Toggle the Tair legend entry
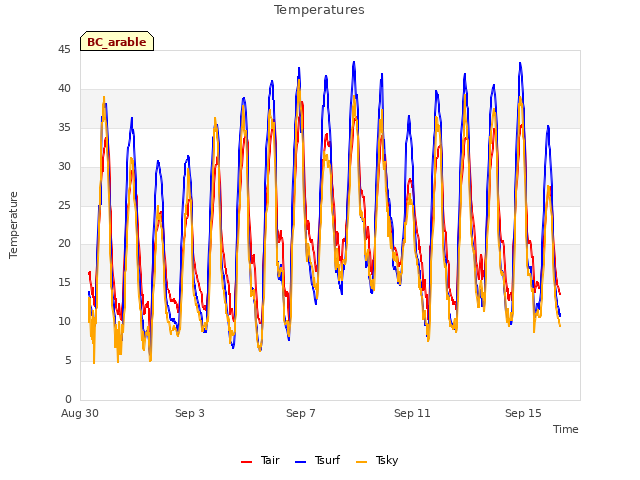The height and width of the screenshot is (480, 640). [260, 460]
